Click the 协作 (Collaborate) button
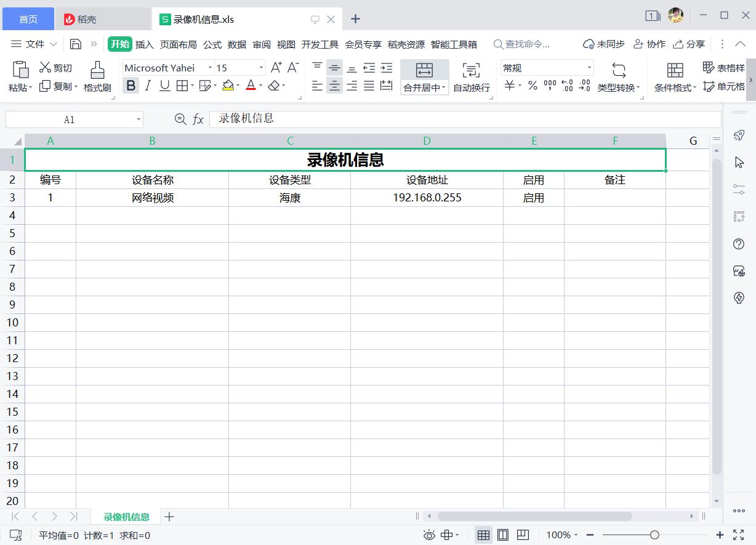 pyautogui.click(x=649, y=44)
